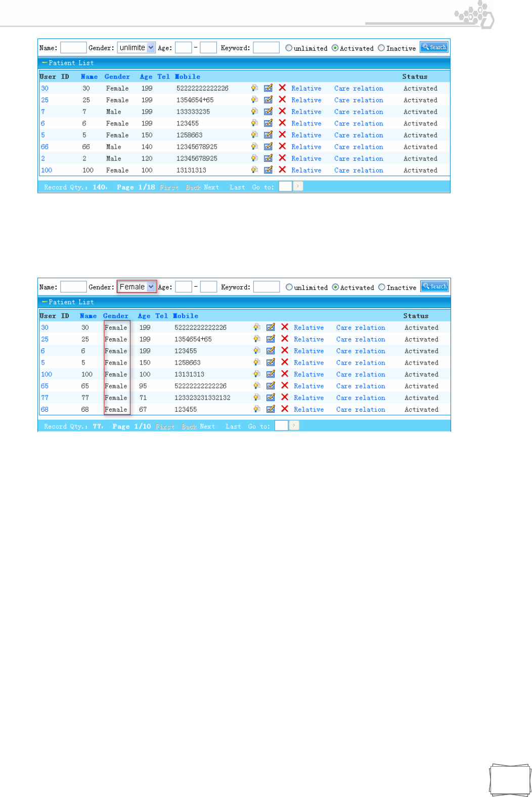Screen dimensions: 532x797
Task: Delete user 66 with the red X
Action: pyautogui.click(x=282, y=146)
